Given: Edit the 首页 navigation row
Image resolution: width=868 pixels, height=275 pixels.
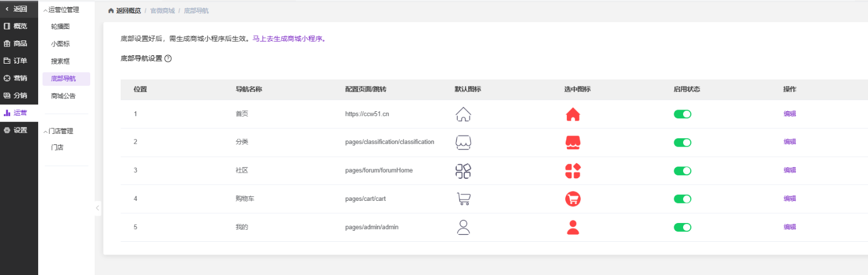Looking at the screenshot, I should [x=790, y=114].
